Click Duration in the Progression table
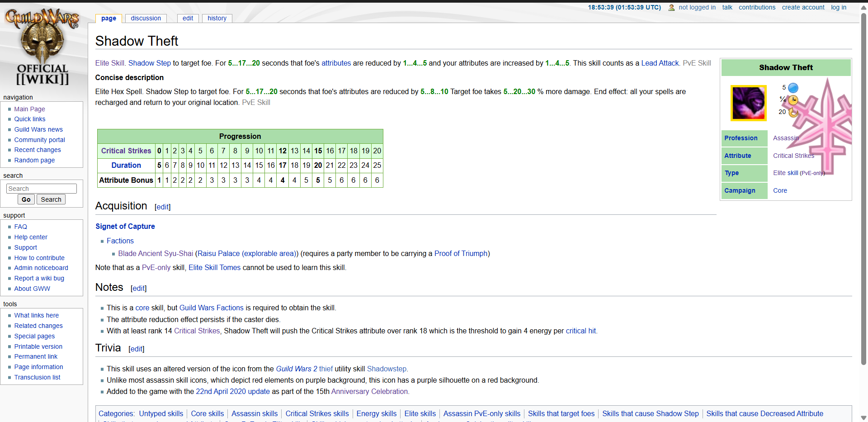The image size is (868, 422). (126, 165)
